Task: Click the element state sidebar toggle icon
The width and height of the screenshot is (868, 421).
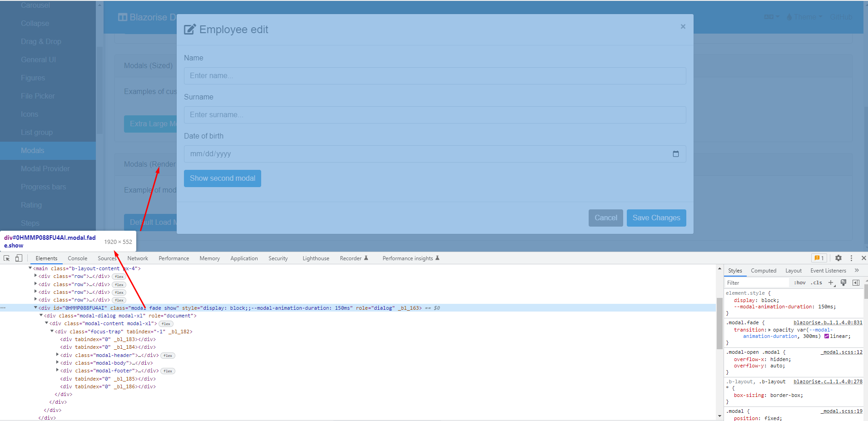Action: click(x=856, y=282)
